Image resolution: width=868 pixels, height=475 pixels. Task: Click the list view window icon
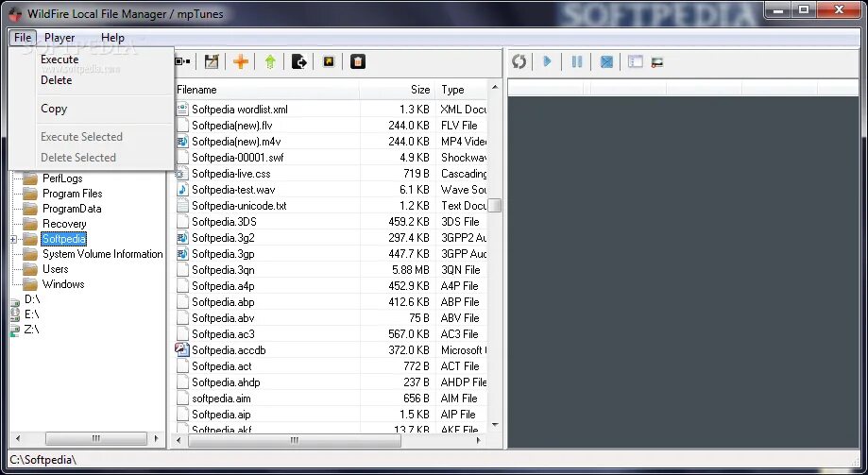click(635, 61)
